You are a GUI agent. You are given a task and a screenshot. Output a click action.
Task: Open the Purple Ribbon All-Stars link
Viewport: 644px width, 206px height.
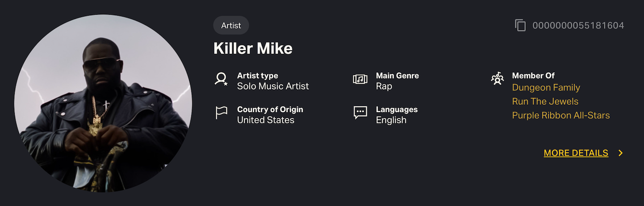pos(561,115)
